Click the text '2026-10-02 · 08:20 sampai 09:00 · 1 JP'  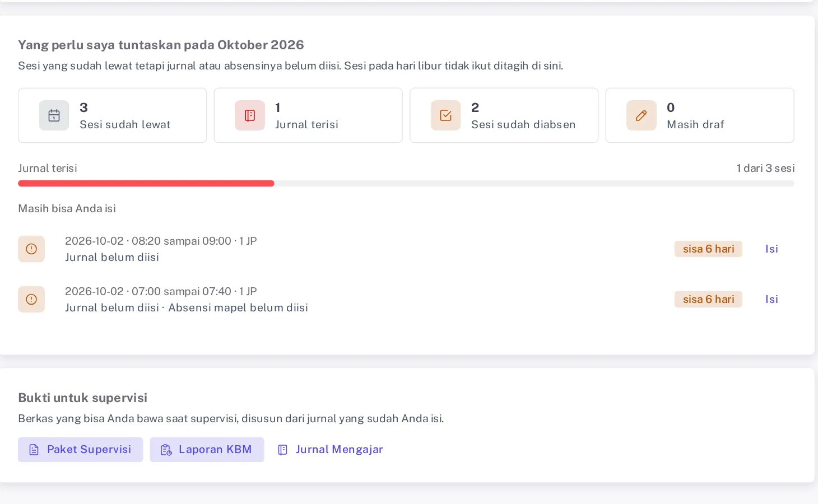pos(161,241)
